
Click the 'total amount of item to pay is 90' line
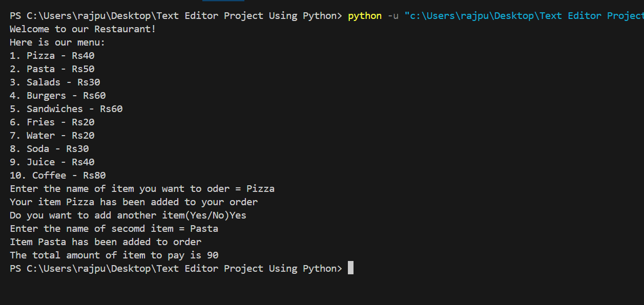click(x=114, y=255)
